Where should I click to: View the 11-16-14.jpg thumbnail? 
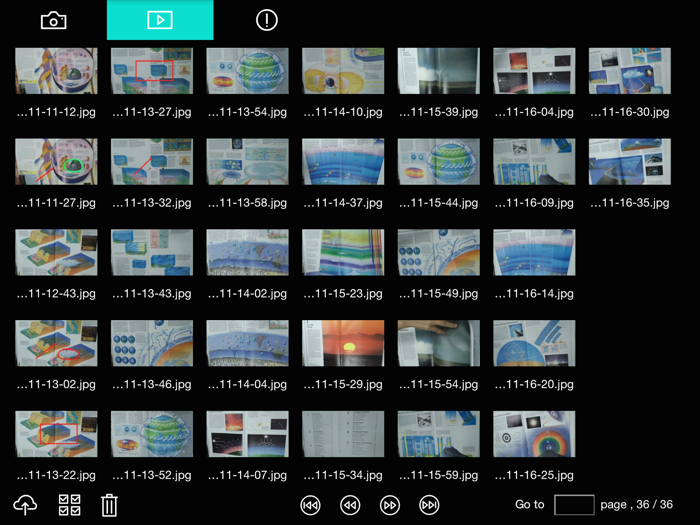[534, 253]
